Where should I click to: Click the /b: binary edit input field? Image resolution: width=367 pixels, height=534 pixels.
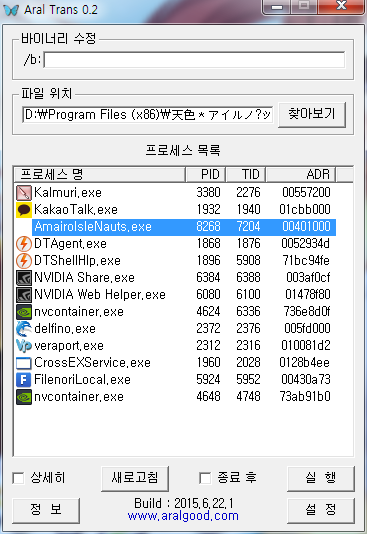(194, 60)
